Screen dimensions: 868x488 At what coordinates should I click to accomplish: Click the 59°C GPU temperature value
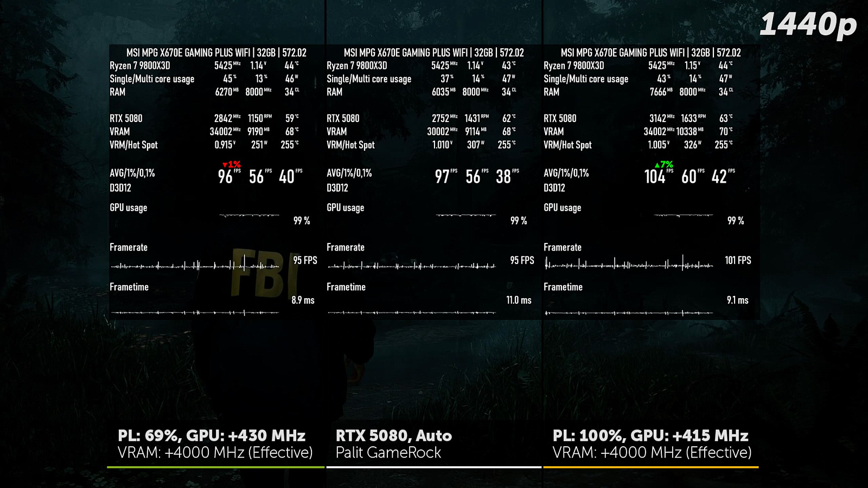pyautogui.click(x=292, y=118)
